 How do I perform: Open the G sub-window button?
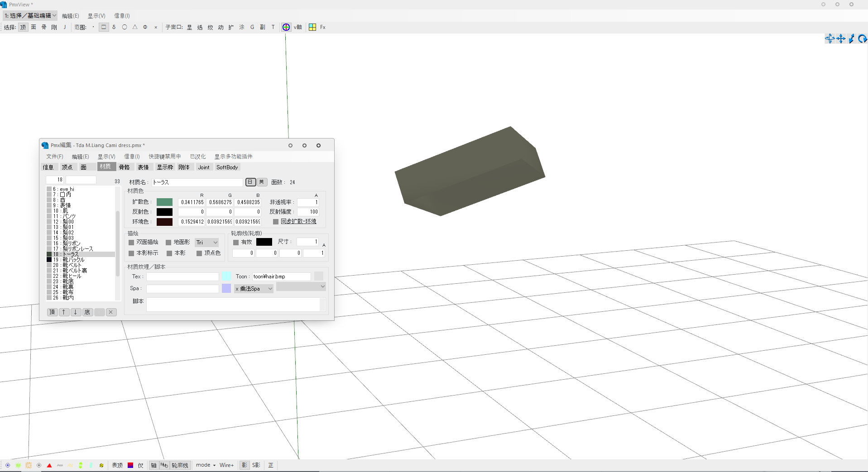point(252,27)
